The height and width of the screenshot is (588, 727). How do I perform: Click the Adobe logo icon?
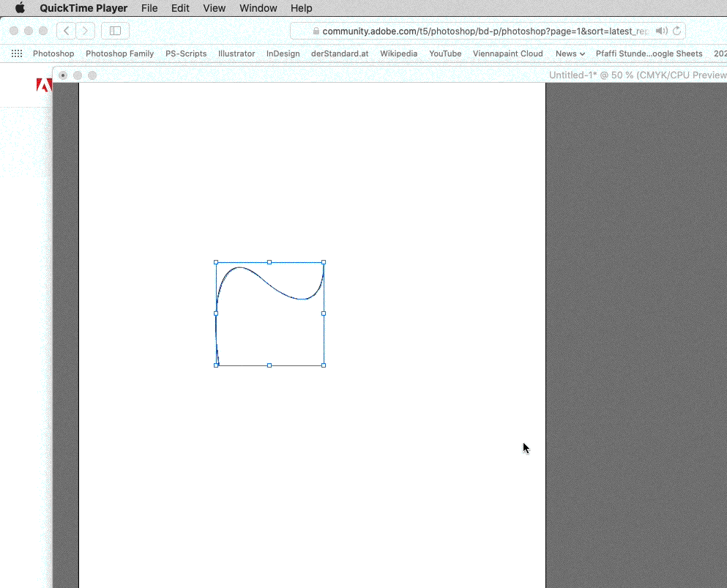[x=44, y=85]
